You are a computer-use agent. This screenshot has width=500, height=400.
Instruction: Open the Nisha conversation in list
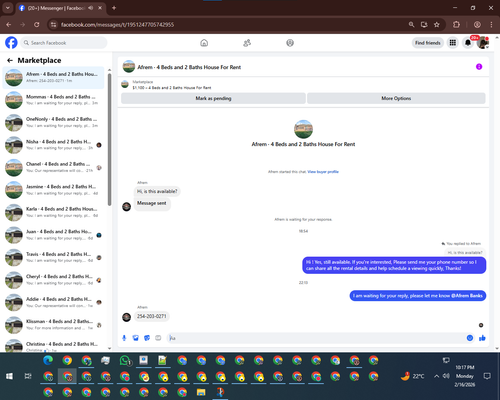(53, 145)
